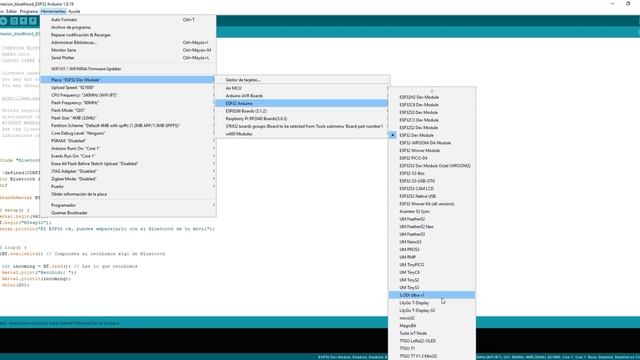Launch WiFi101 / WiFiNINA Firmware Updater
The height and width of the screenshot is (360, 640).
tap(128, 69)
